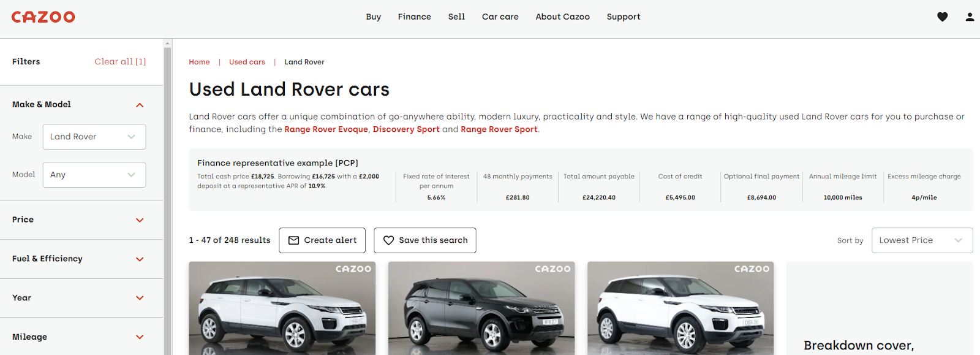
Task: Go to Used cars breadcrumb
Action: click(x=247, y=62)
